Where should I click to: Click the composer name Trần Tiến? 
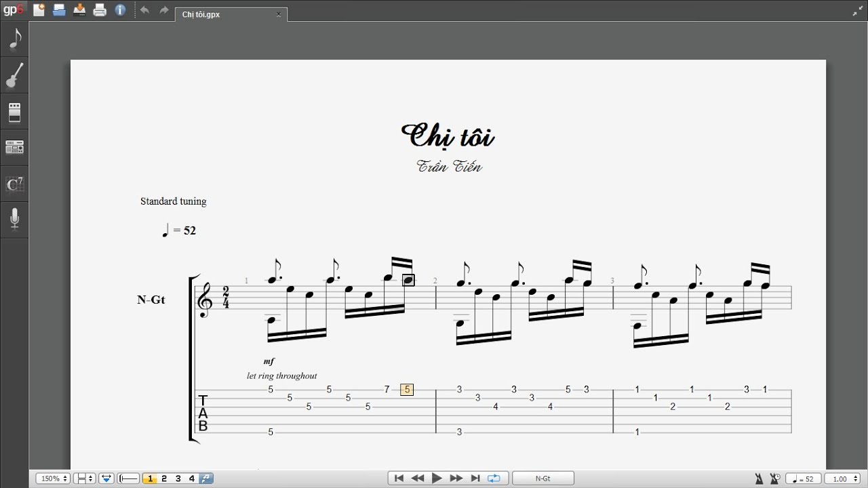click(449, 167)
